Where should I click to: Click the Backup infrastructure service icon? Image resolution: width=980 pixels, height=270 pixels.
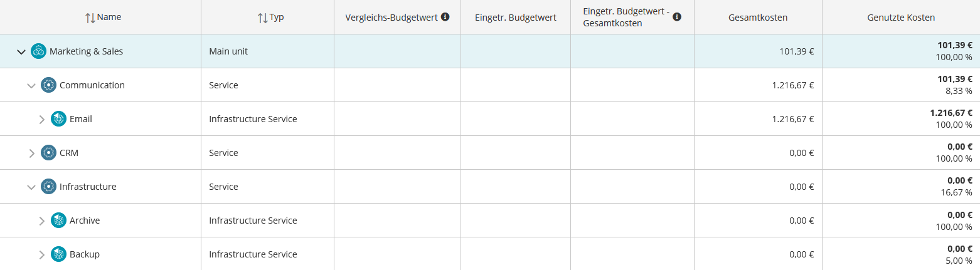[x=58, y=254]
